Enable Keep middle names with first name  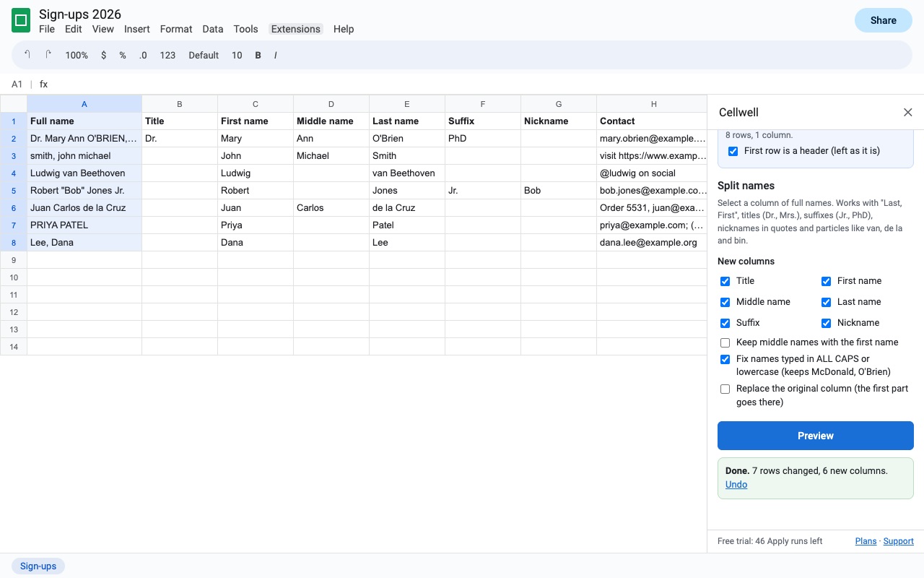pos(725,342)
